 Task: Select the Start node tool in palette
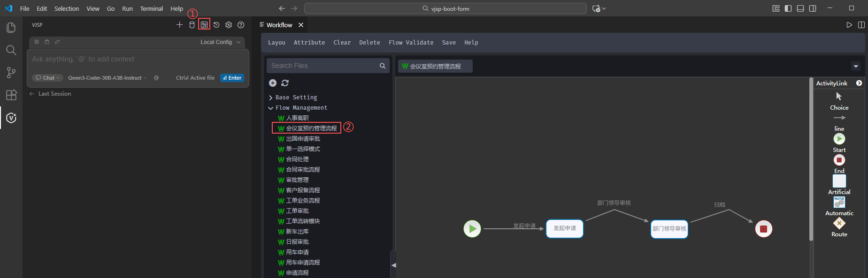pos(839,139)
